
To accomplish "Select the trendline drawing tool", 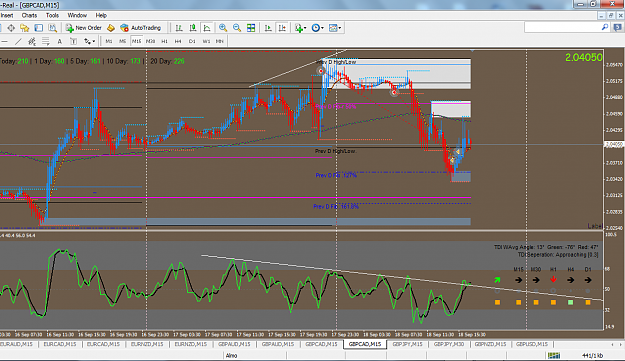I will point(18,41).
